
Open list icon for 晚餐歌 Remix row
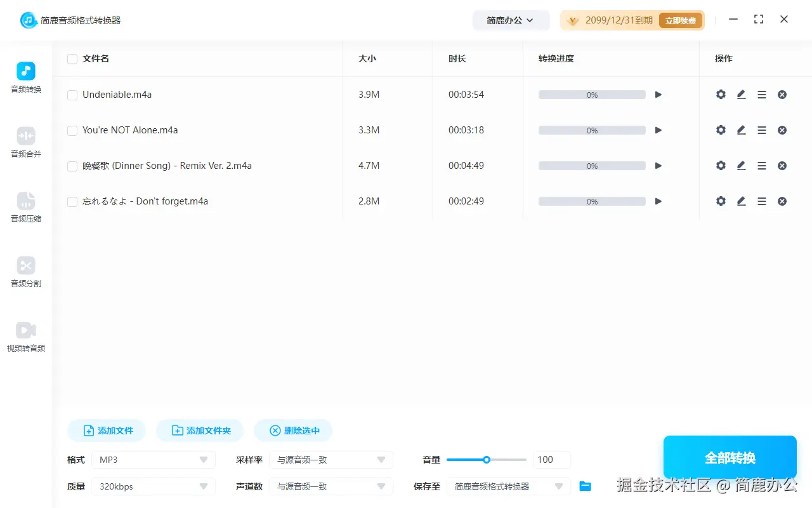point(762,166)
